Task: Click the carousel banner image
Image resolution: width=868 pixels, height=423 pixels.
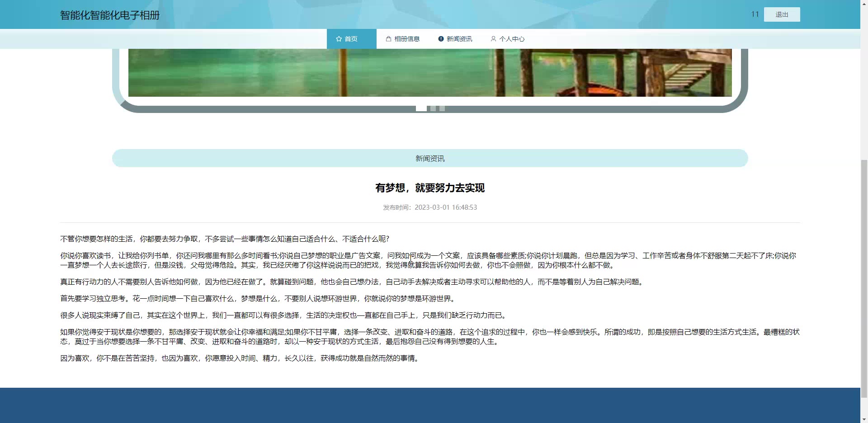Action: coord(430,72)
